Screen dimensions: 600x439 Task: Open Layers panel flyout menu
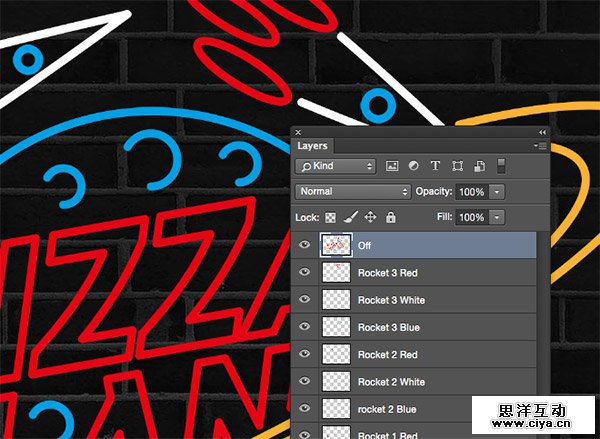point(540,146)
